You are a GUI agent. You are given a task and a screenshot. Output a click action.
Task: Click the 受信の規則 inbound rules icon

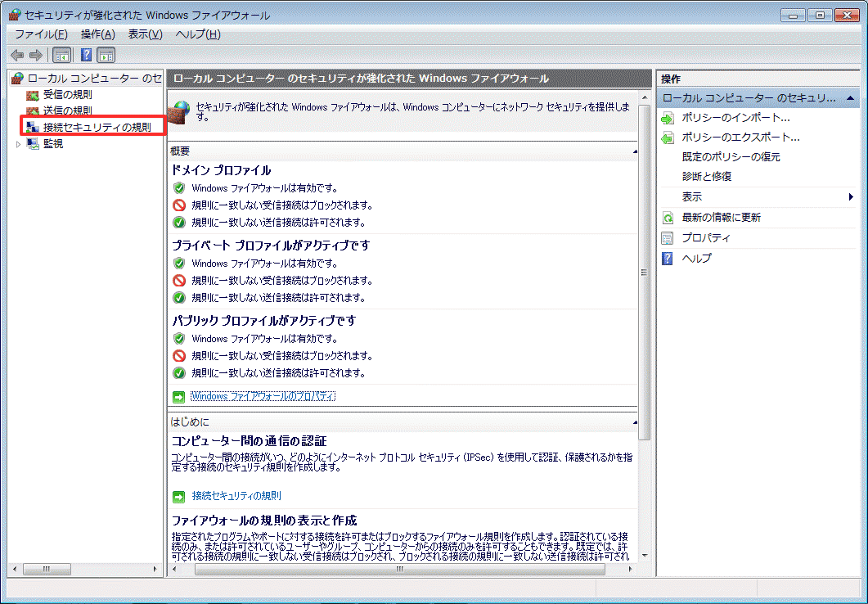point(33,95)
